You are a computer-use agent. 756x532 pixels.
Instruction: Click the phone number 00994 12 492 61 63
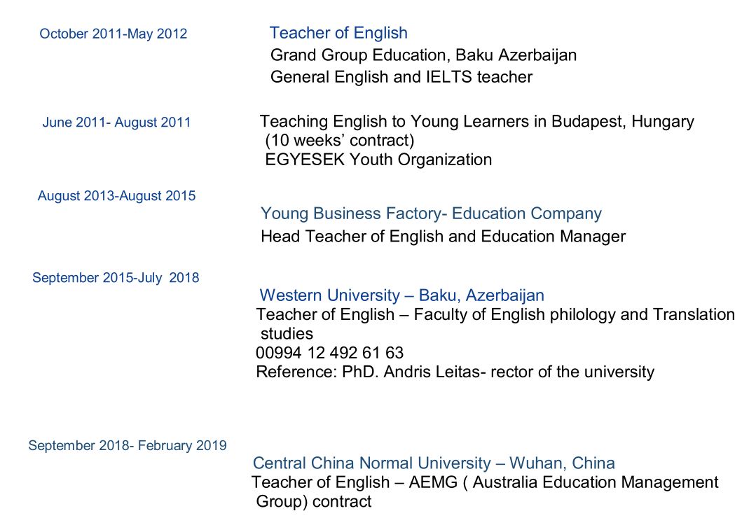330,353
